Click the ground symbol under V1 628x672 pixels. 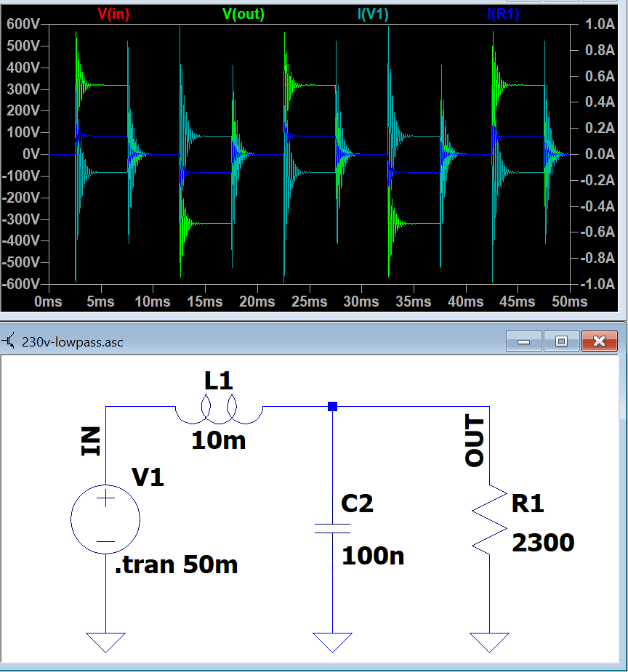(x=105, y=642)
